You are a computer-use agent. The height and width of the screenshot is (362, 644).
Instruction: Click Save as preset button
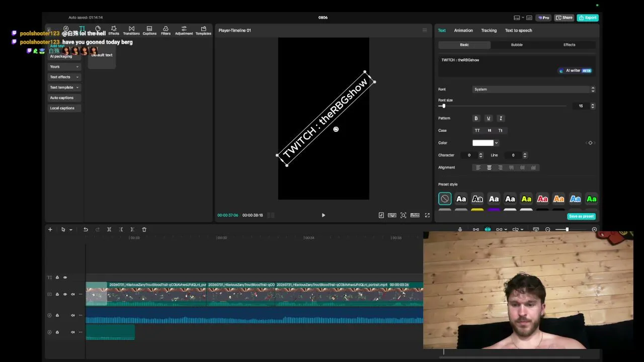pyautogui.click(x=582, y=216)
